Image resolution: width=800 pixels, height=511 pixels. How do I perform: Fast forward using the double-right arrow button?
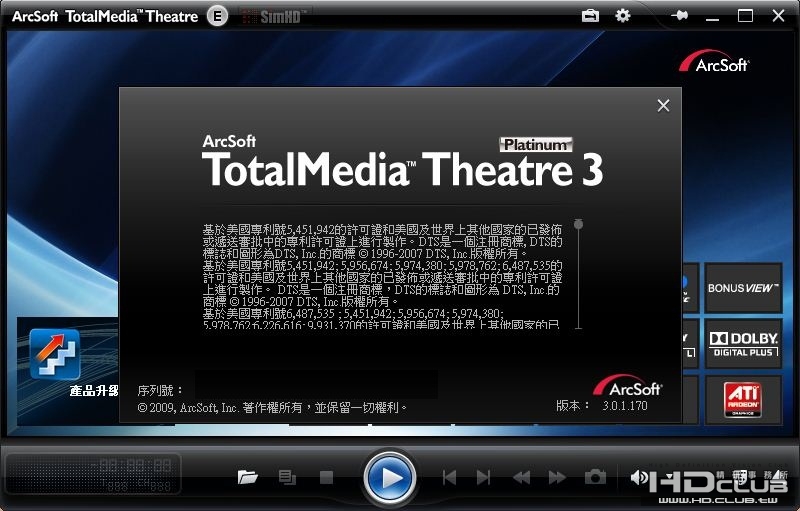pos(557,477)
